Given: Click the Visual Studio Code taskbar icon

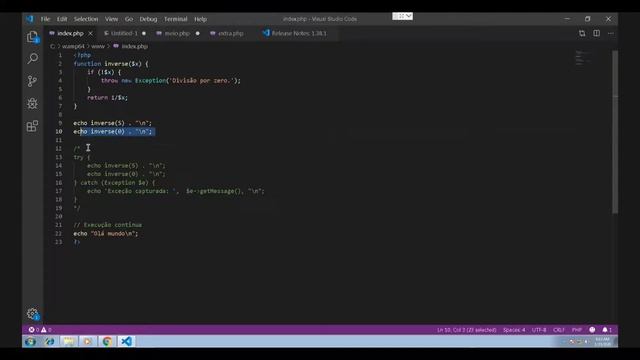Looking at the screenshot, I should pos(127,342).
